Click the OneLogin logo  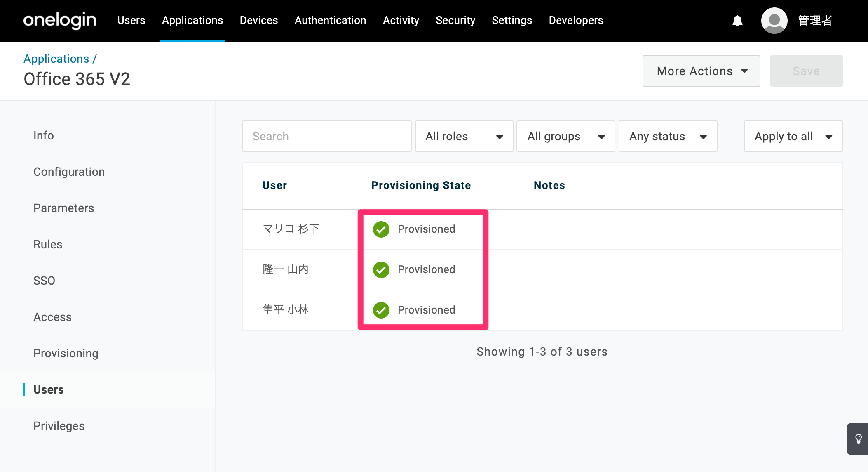(60, 20)
